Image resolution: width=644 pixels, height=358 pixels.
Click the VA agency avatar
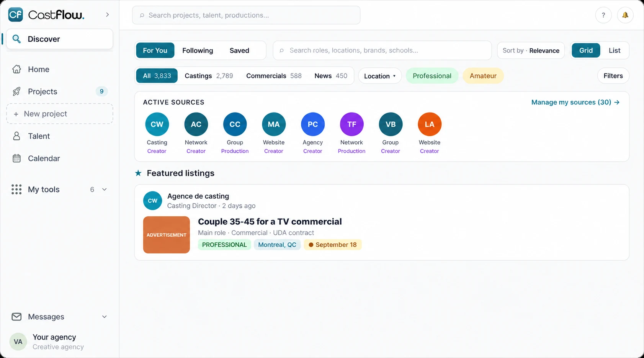(18, 342)
